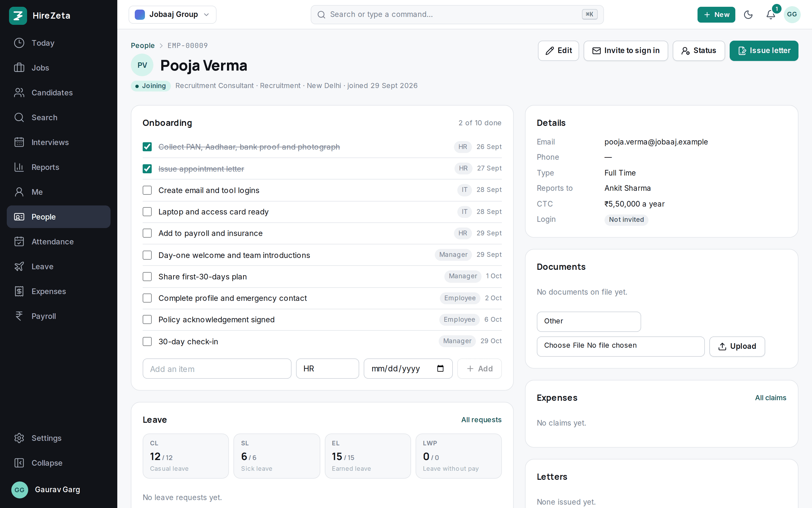This screenshot has width=812, height=508.
Task: Click the Choose File input
Action: click(x=621, y=346)
